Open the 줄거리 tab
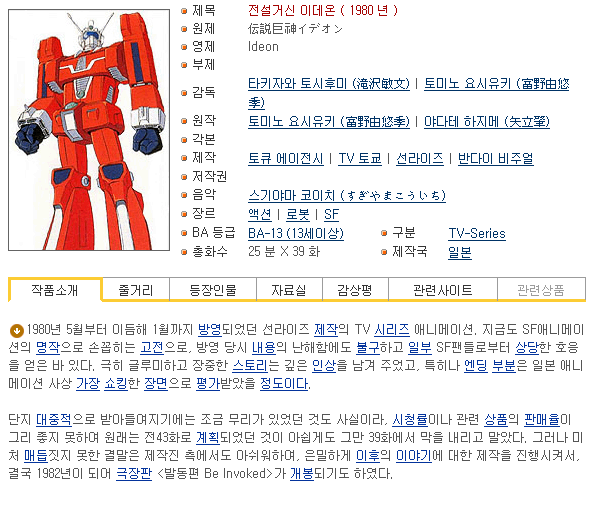The height and width of the screenshot is (514, 608). point(136,290)
